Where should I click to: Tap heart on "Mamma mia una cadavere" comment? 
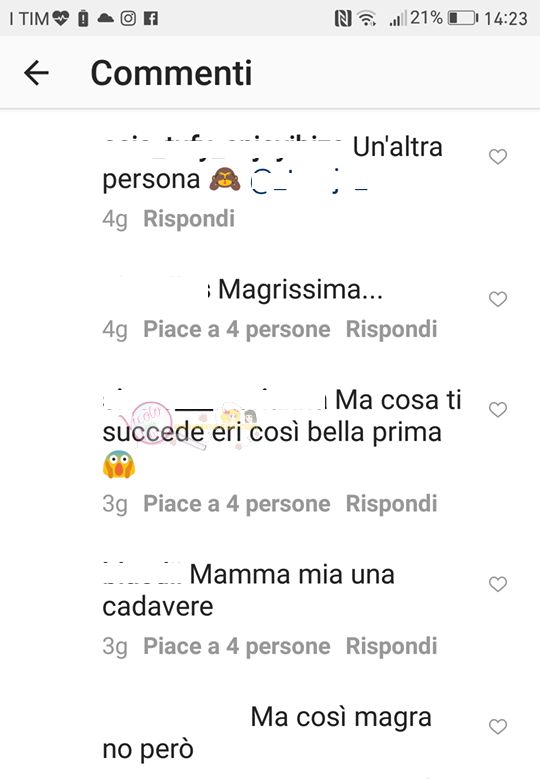click(498, 584)
